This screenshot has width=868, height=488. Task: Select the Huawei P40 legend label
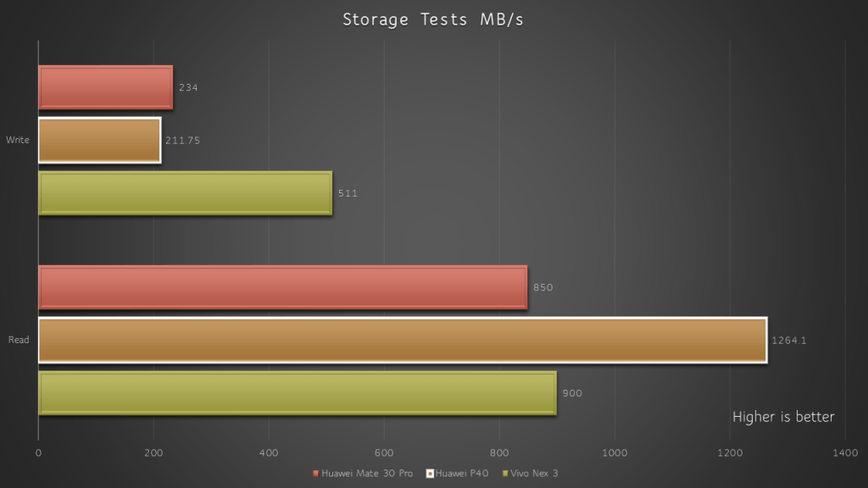click(x=462, y=474)
